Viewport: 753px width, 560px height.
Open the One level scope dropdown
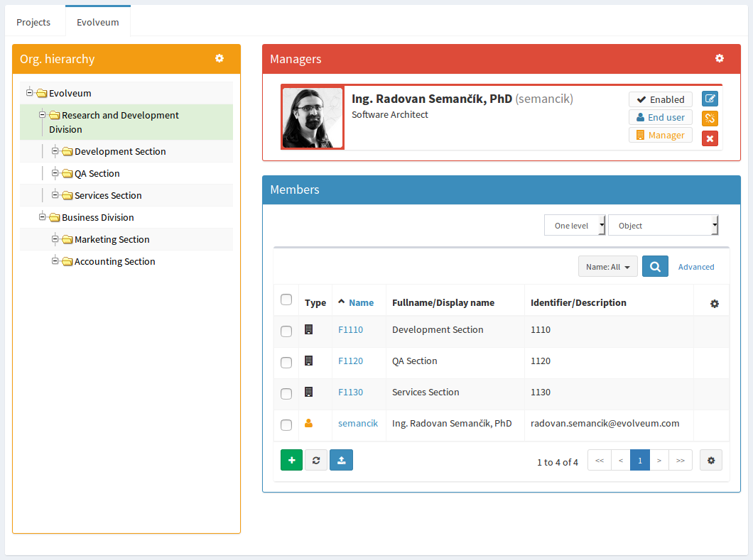tap(575, 225)
